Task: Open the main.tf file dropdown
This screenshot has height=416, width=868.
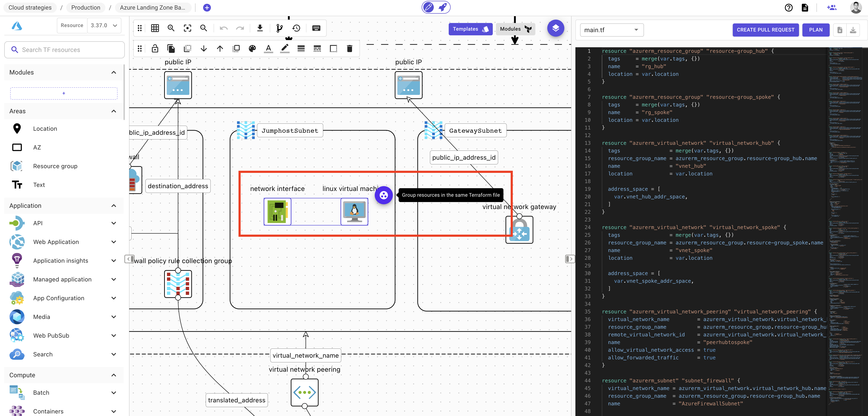Action: [611, 30]
